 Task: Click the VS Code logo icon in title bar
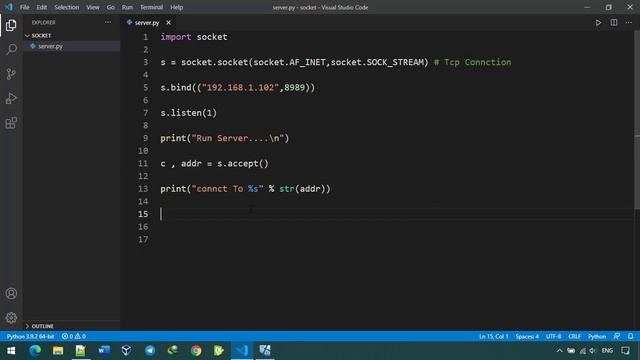9,7
